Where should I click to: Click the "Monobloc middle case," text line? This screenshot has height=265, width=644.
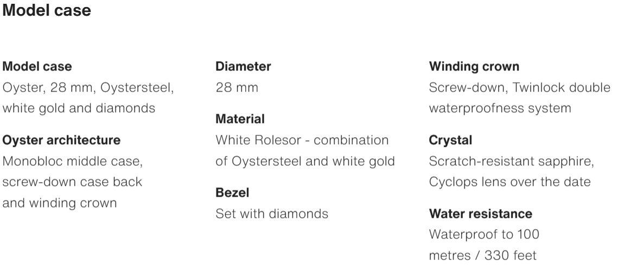(x=72, y=161)
